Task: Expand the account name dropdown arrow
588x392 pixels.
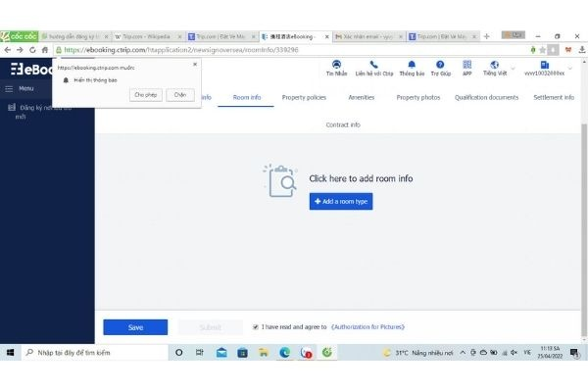Action: pyautogui.click(x=570, y=69)
